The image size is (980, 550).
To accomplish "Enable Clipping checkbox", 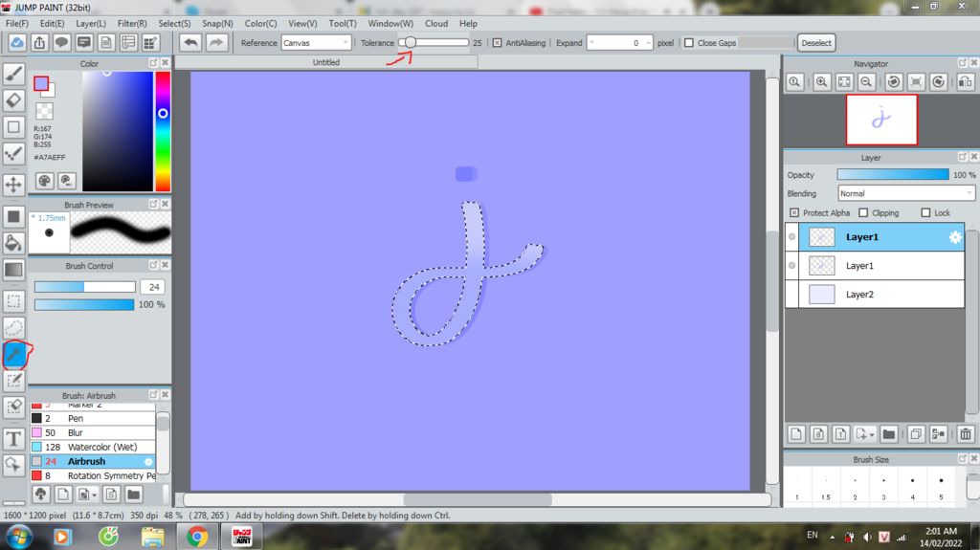I will click(863, 213).
